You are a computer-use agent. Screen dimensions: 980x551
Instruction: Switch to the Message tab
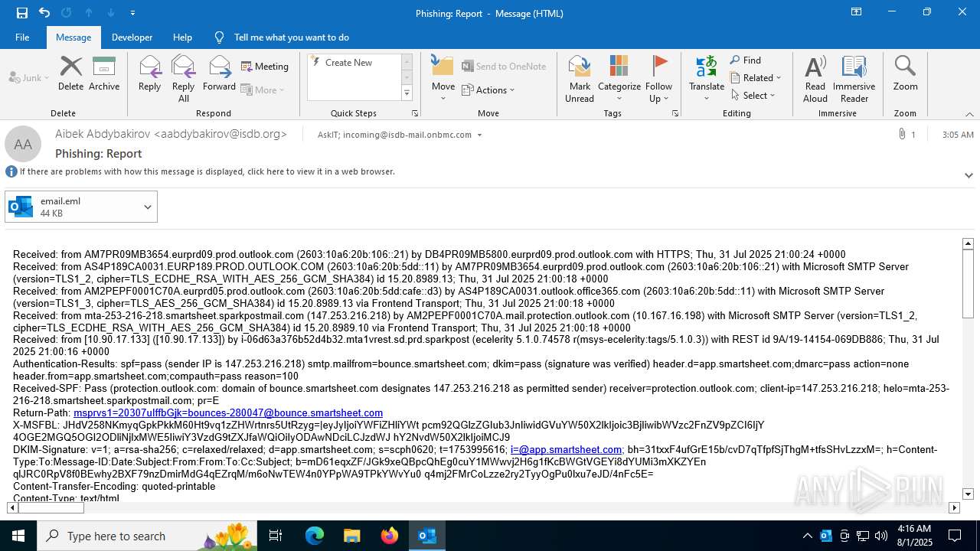[x=73, y=37]
